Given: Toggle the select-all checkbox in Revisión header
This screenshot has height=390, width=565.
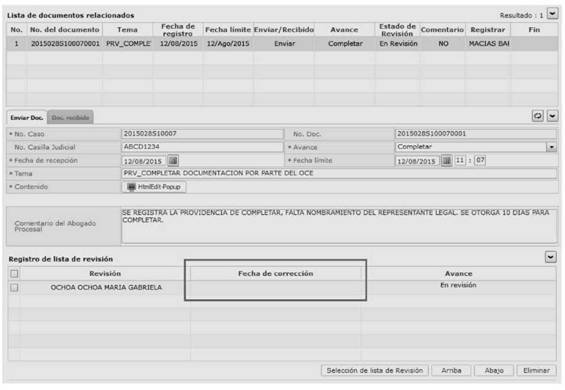Looking at the screenshot, I should (x=14, y=274).
